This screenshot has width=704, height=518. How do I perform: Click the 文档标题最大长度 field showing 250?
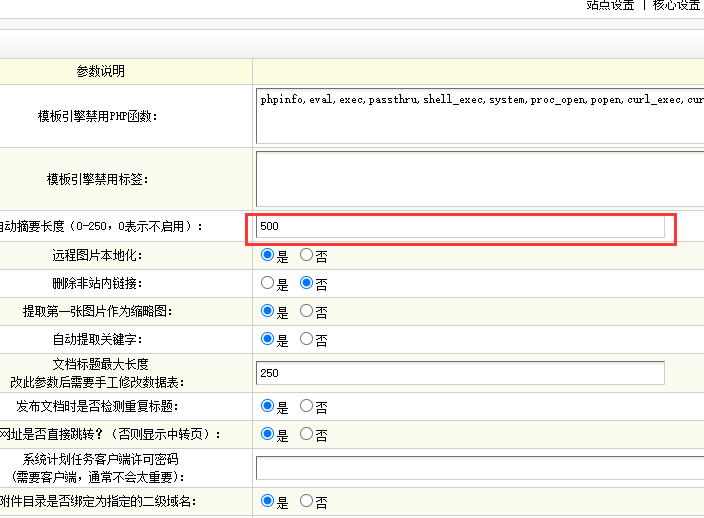tap(460, 373)
